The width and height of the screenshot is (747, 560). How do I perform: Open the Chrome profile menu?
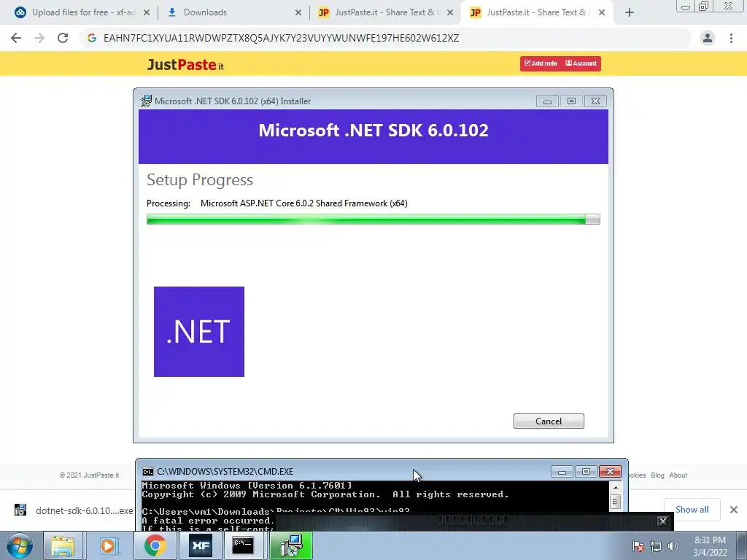(x=708, y=38)
